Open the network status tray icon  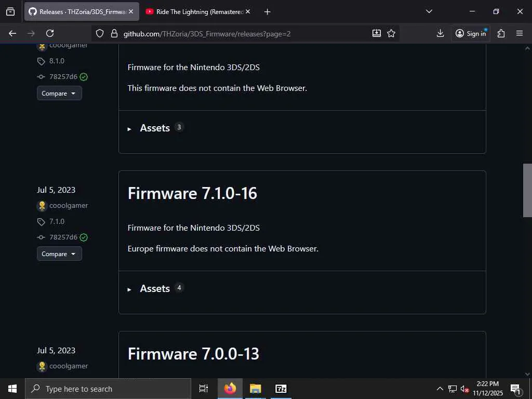(453, 389)
